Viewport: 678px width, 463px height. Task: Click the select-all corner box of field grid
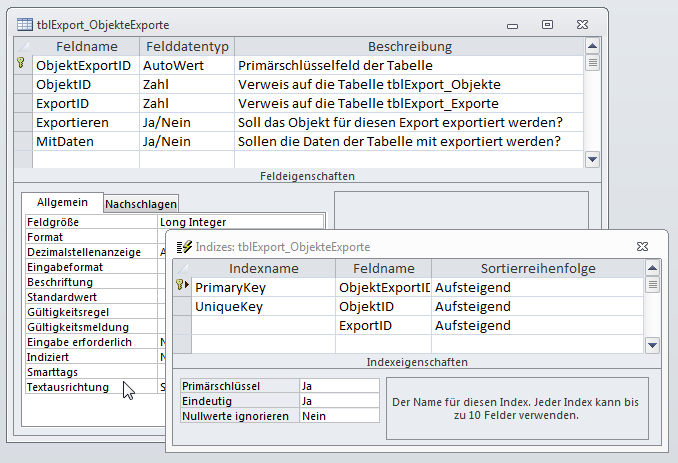23,46
